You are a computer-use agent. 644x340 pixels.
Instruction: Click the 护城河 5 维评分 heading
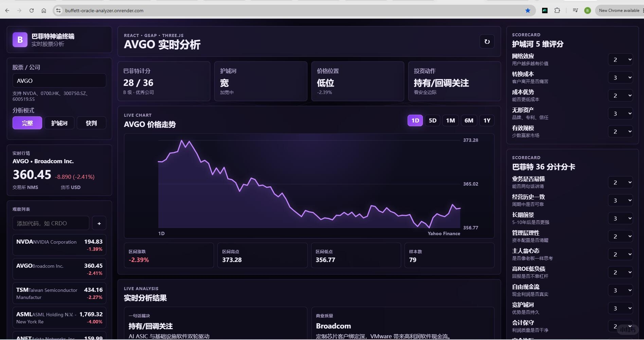[538, 44]
